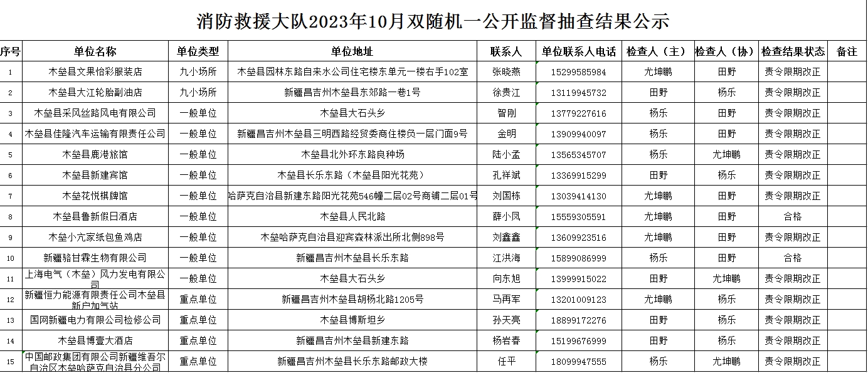
Task: Select the contact cell 张晓燕
Action: [x=506, y=72]
